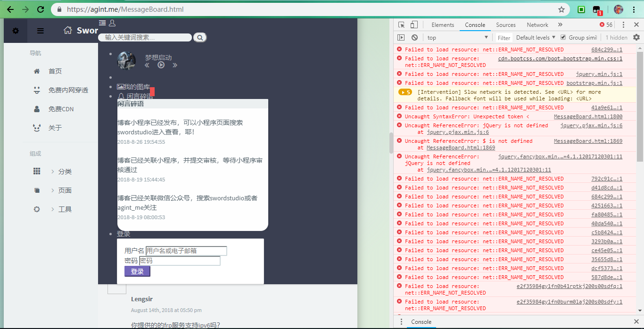Open 我的图库 gallery link
The image size is (644, 329).
[x=133, y=87]
